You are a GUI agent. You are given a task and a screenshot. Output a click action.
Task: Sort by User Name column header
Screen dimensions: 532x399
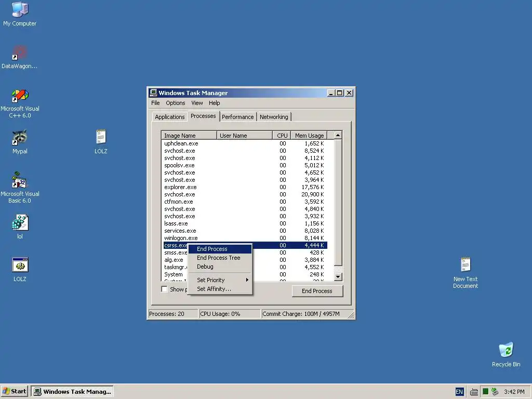[244, 136]
